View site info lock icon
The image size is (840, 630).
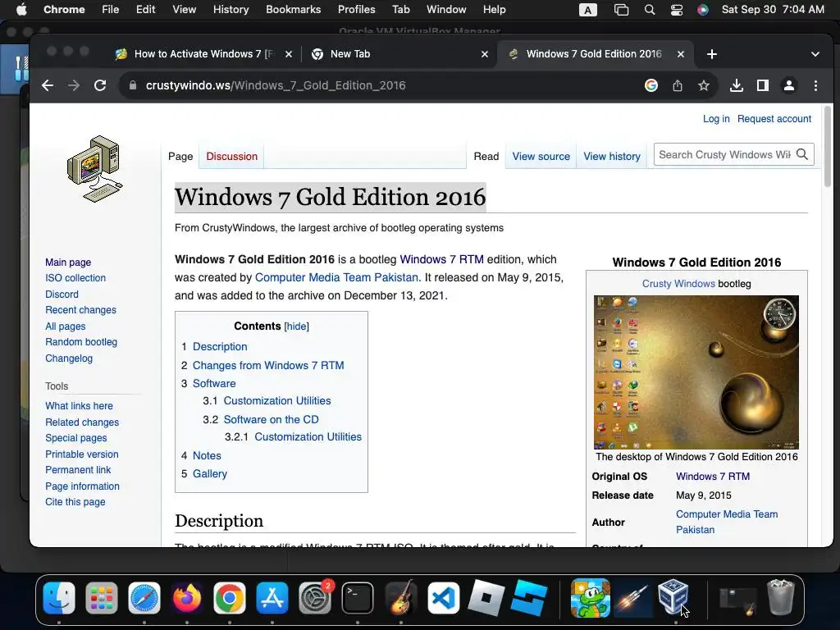[x=133, y=85]
